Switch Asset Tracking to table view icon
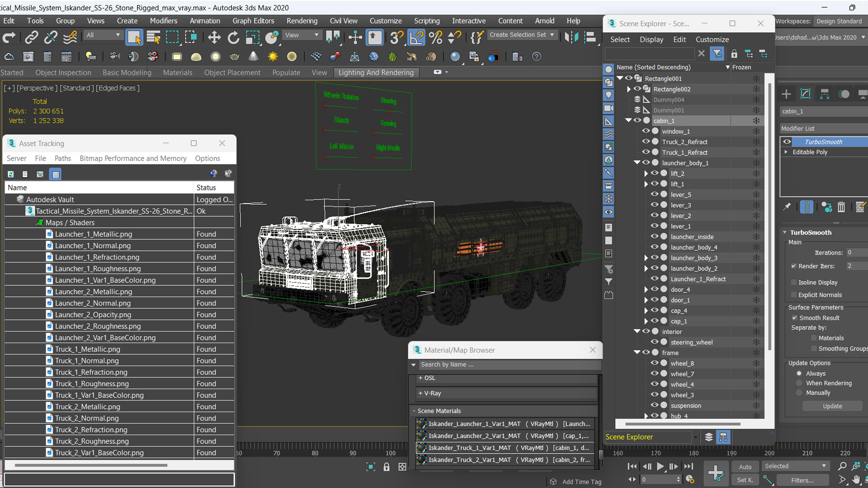The height and width of the screenshot is (488, 868). click(x=56, y=174)
